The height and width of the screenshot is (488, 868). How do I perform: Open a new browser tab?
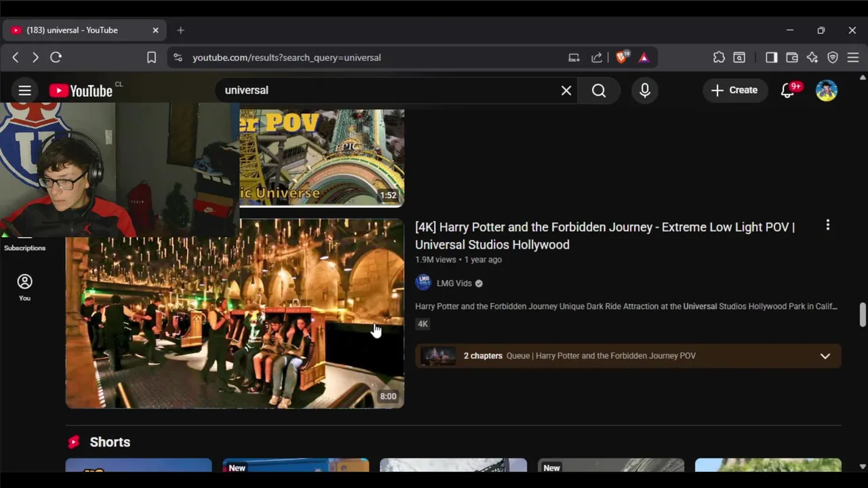tap(180, 30)
